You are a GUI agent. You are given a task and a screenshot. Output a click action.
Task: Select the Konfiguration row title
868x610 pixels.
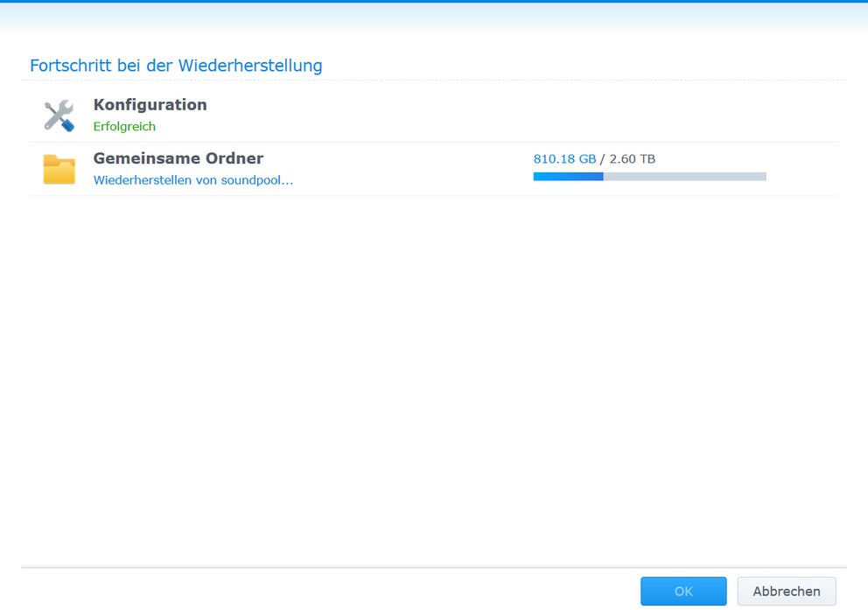pos(150,105)
